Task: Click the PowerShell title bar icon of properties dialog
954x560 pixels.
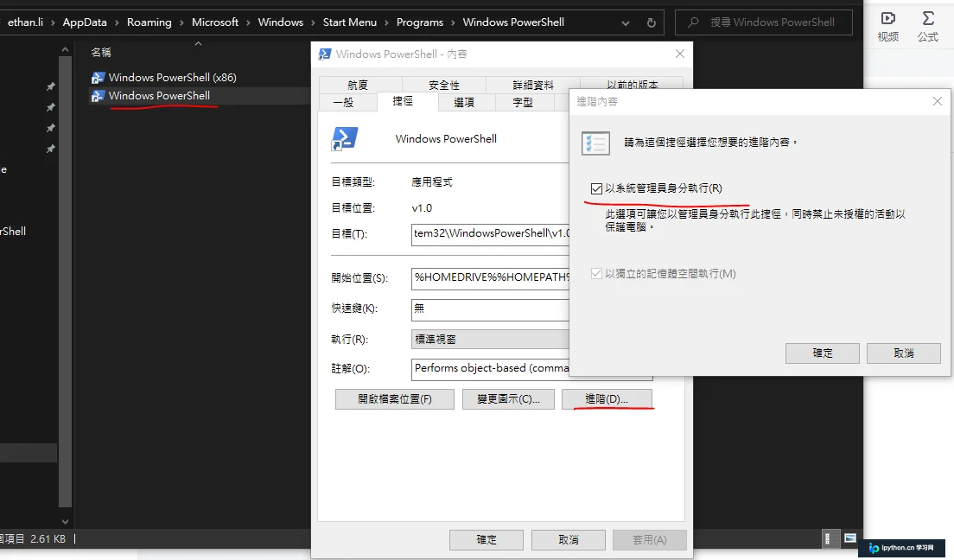Action: point(325,54)
